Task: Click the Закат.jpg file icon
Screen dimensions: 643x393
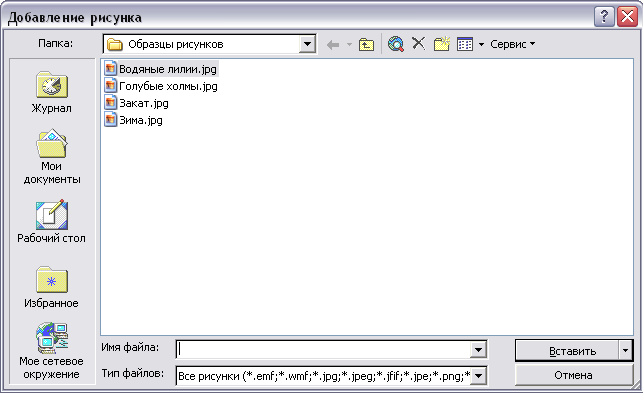Action: (110, 103)
